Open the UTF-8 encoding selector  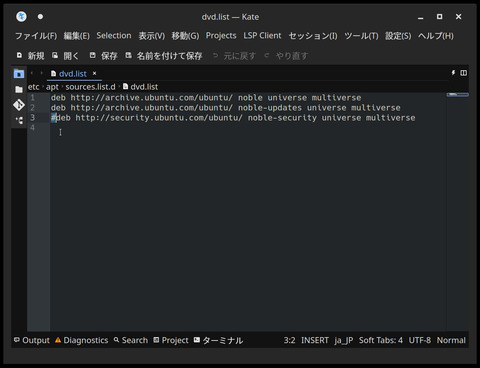420,340
